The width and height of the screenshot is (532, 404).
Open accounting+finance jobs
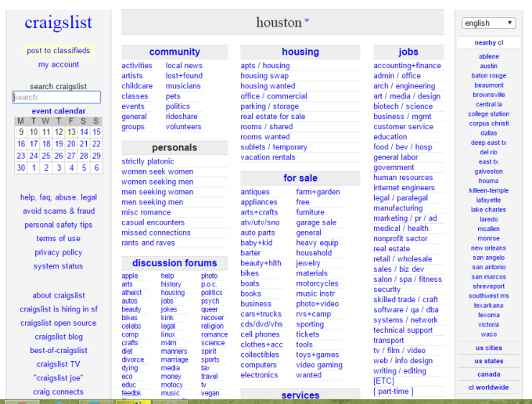[x=407, y=66]
